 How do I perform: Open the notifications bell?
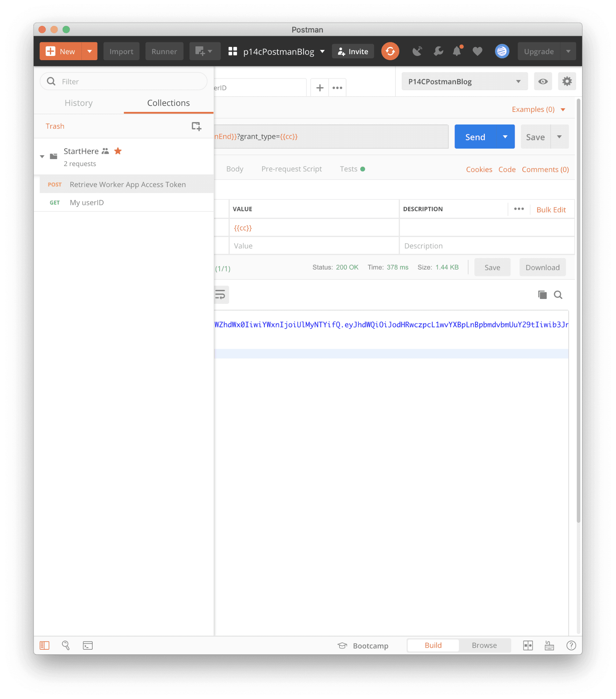[x=458, y=51]
